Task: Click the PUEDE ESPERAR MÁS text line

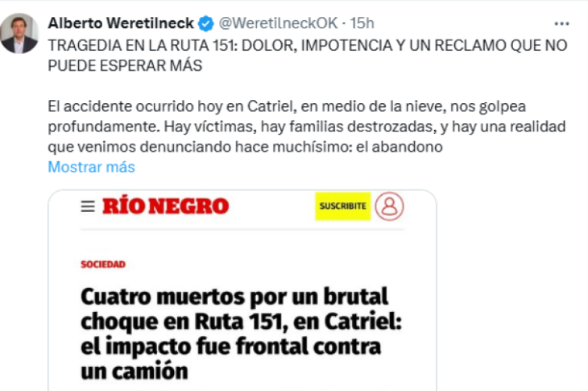Action: pyautogui.click(x=125, y=65)
